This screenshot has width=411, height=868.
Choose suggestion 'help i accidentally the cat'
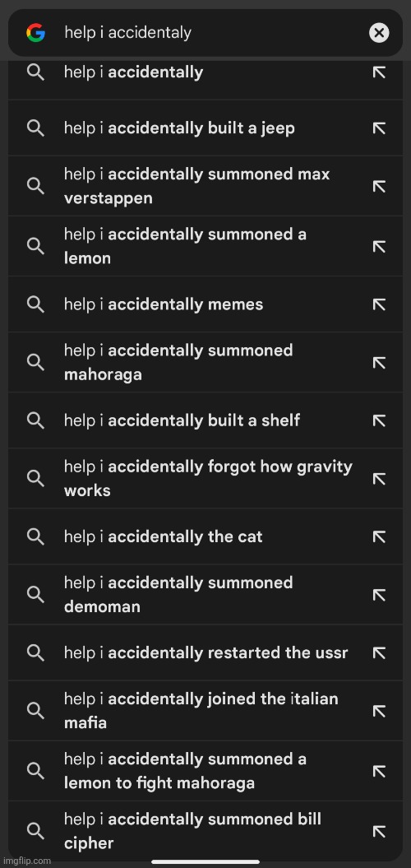click(x=205, y=536)
